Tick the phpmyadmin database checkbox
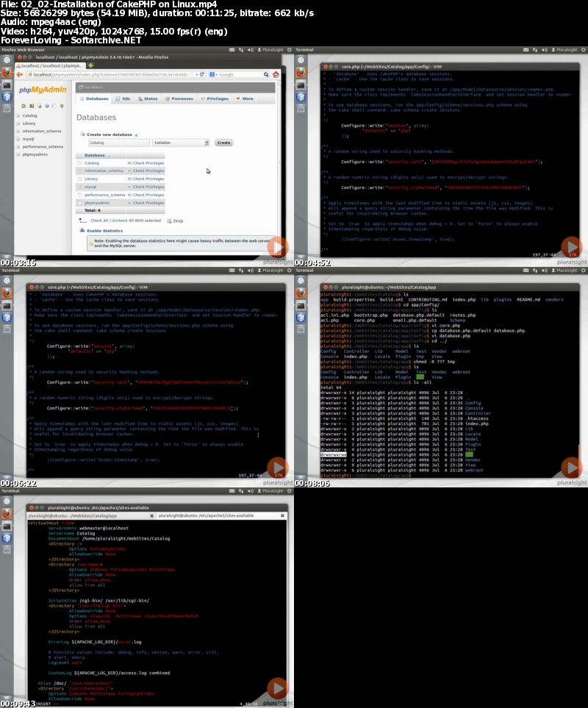588x708 pixels. [x=80, y=203]
